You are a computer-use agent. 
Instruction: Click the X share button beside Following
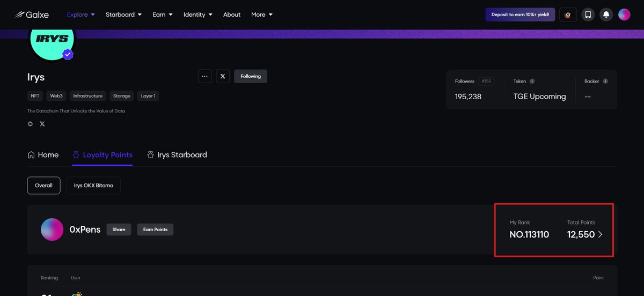point(223,76)
